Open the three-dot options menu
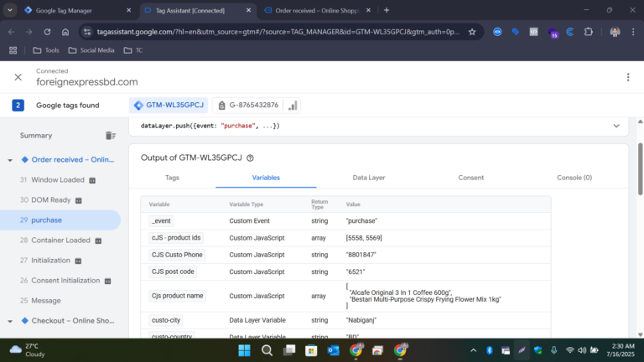This screenshot has width=644, height=362. 627,77
